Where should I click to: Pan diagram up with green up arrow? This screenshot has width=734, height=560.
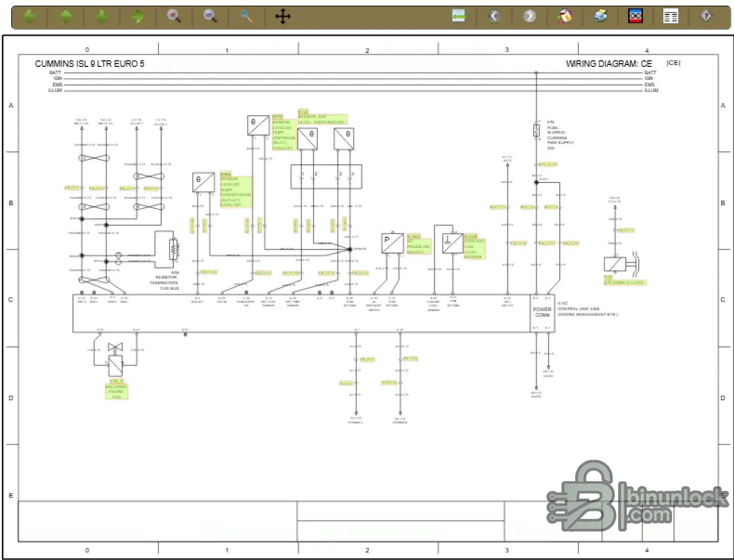pyautogui.click(x=66, y=17)
